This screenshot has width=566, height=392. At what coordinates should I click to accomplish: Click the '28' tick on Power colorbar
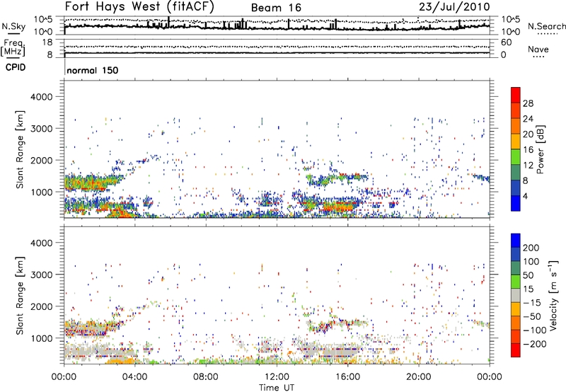coord(528,103)
